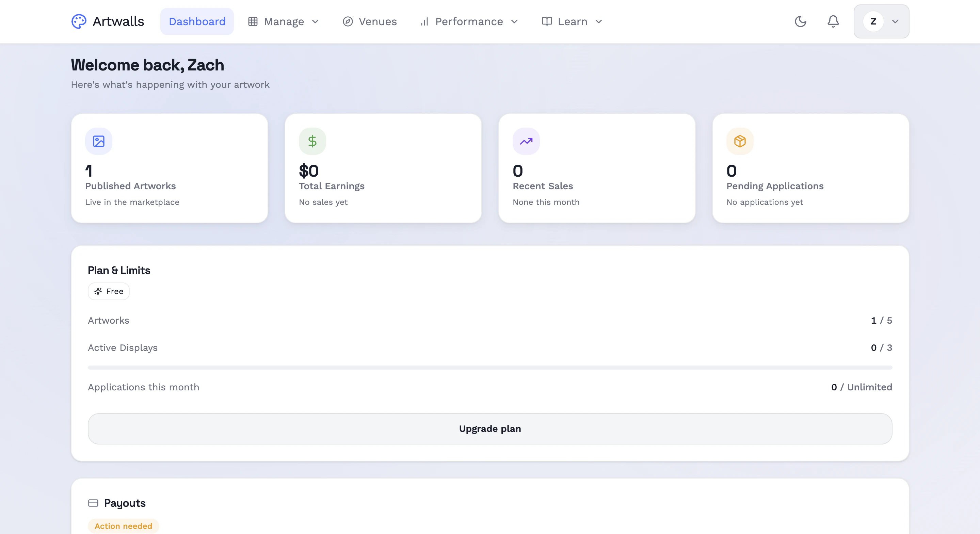This screenshot has width=980, height=534.
Task: Expand the Performance dropdown menu
Action: tap(469, 21)
